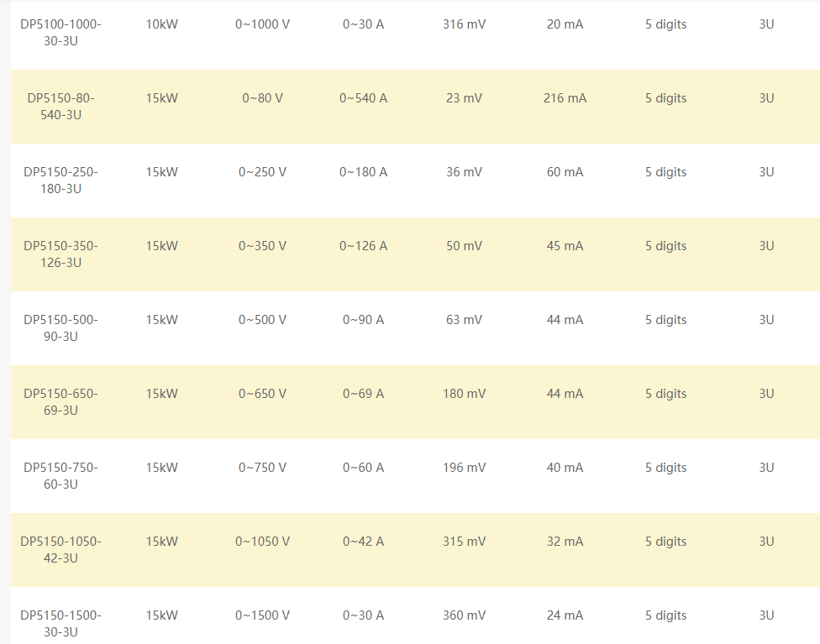Image resolution: width=820 pixels, height=644 pixels.
Task: Select the DP5150-350-126-3U model cell
Action: (60, 254)
